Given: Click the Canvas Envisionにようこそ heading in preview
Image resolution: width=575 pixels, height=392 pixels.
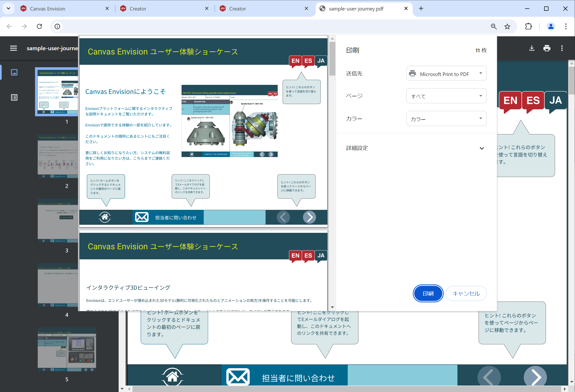Looking at the screenshot, I should (x=125, y=92).
